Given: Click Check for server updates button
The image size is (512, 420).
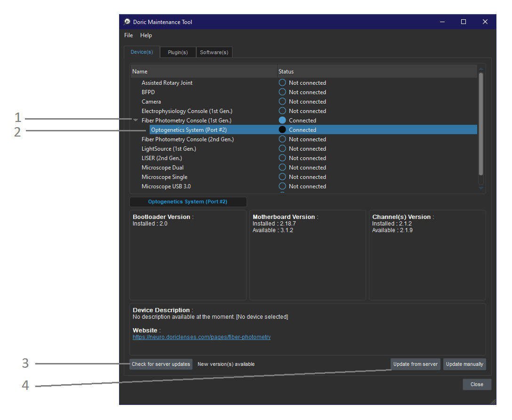Looking at the screenshot, I should point(161,364).
